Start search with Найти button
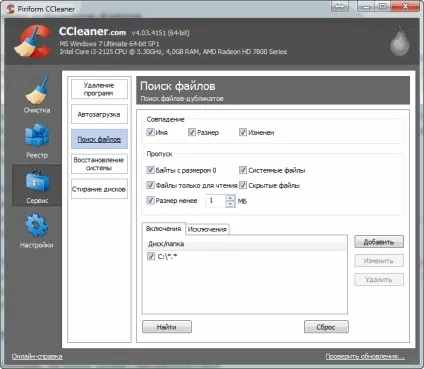Viewport: 424px width, 369px height. pyautogui.click(x=167, y=327)
